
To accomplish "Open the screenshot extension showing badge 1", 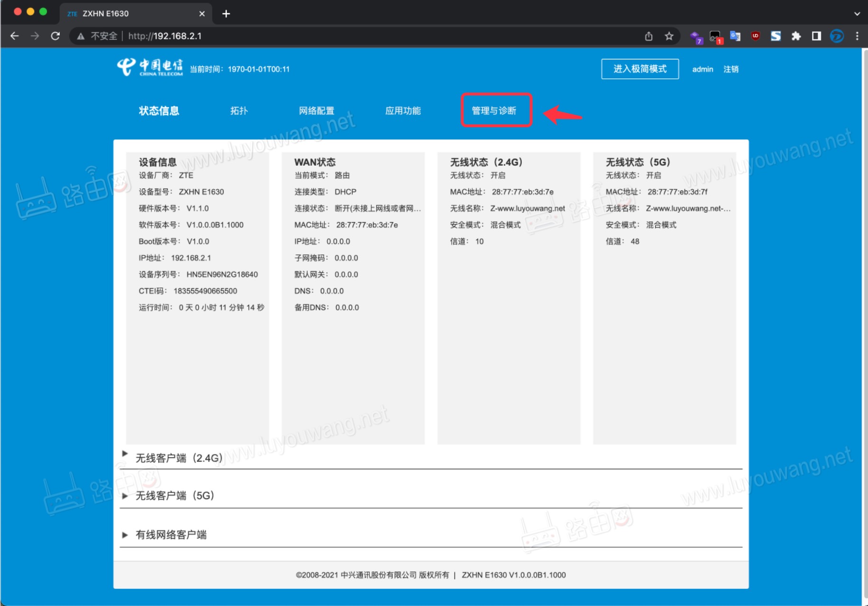I will (715, 36).
